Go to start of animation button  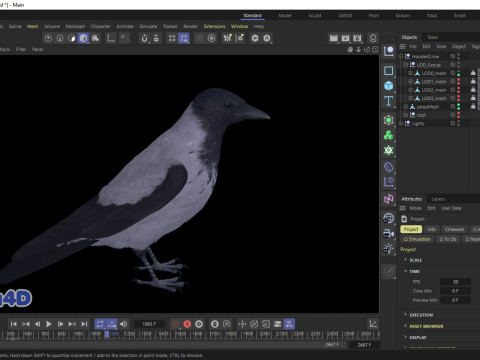point(14,324)
